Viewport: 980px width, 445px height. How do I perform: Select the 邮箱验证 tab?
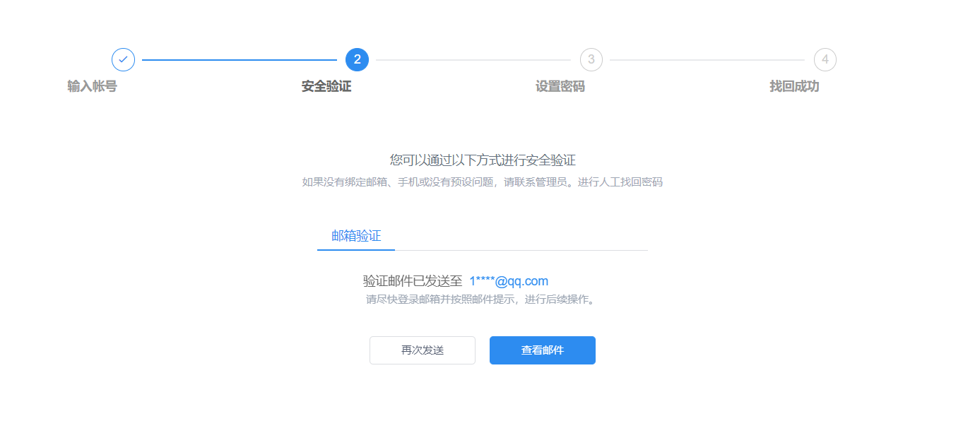356,236
